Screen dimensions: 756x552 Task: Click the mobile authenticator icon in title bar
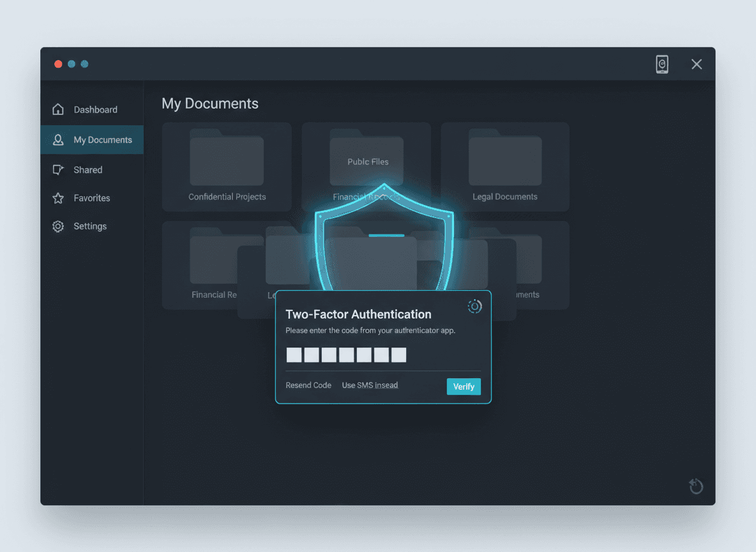661,64
